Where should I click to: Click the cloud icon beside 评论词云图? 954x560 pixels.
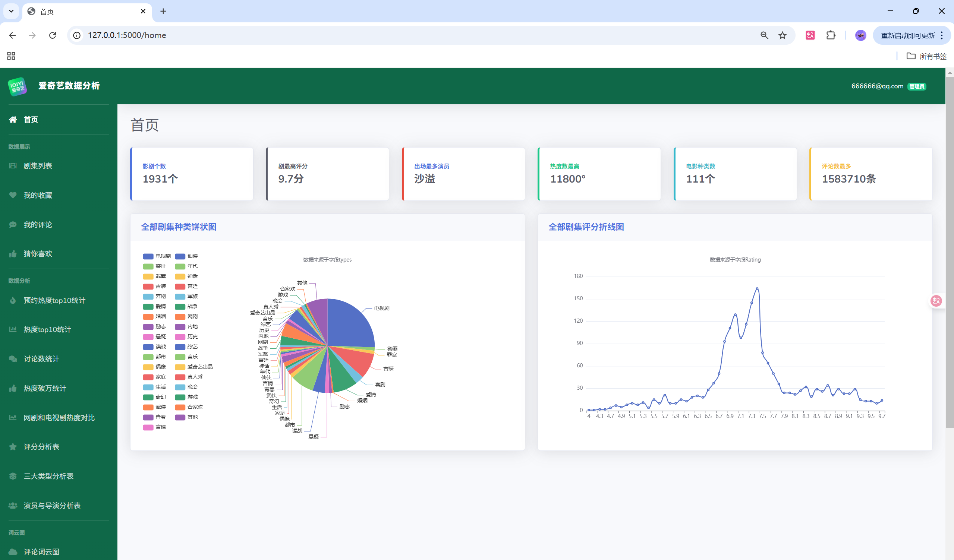click(13, 552)
